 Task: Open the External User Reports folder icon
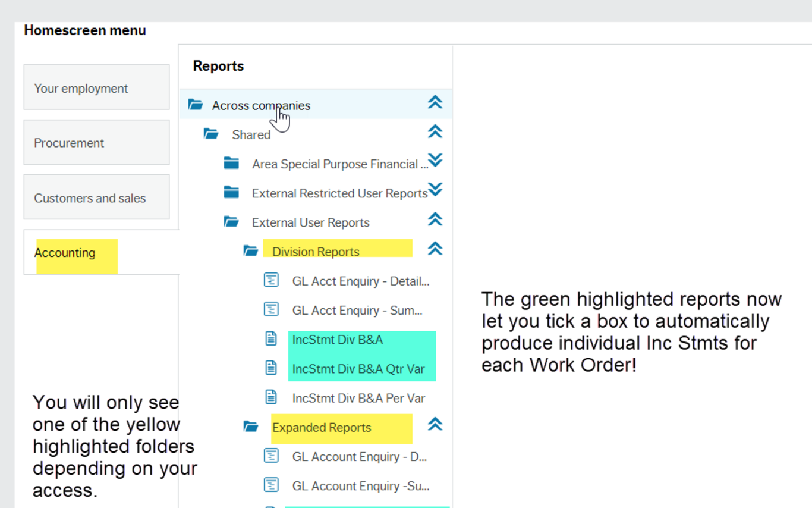231,221
